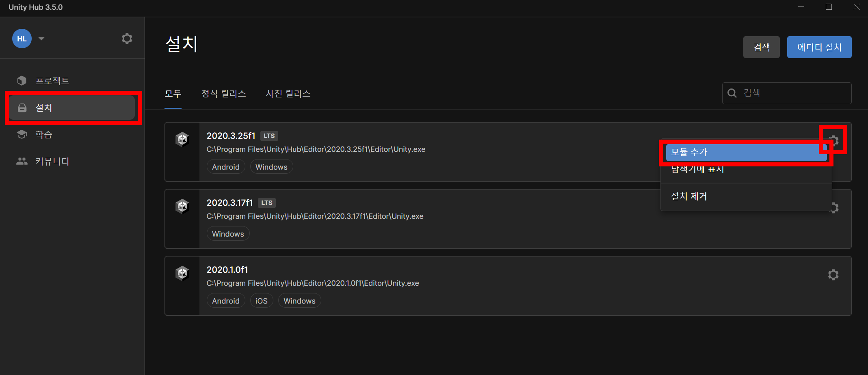This screenshot has height=375, width=868.
Task: Minimize the Unity Hub window
Action: click(801, 7)
